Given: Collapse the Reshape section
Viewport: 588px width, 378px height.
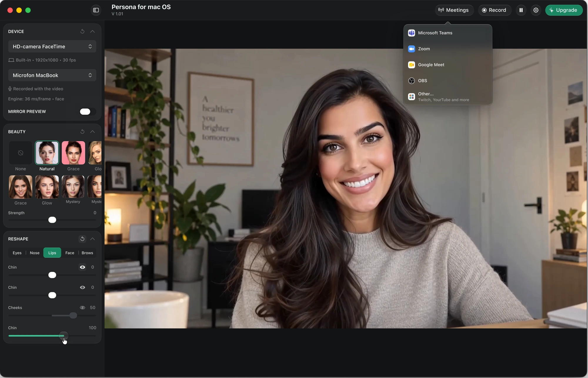Looking at the screenshot, I should point(93,239).
